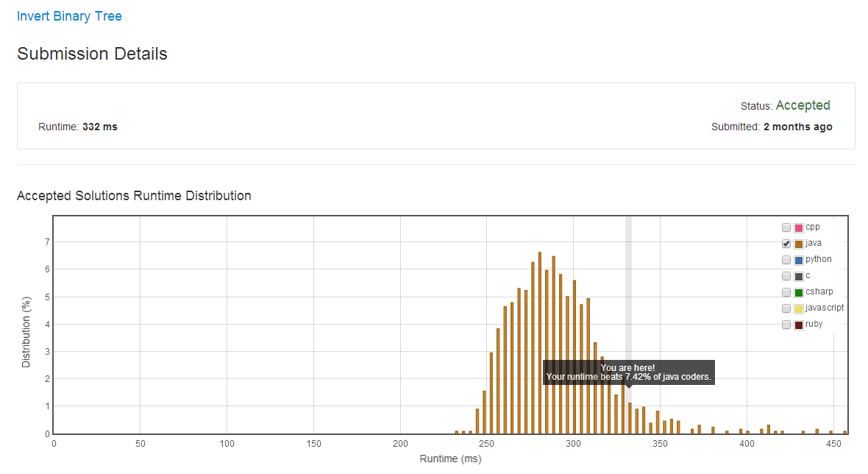Uncheck the java language checkbox
Screen dimensions: 868x474
pos(786,244)
